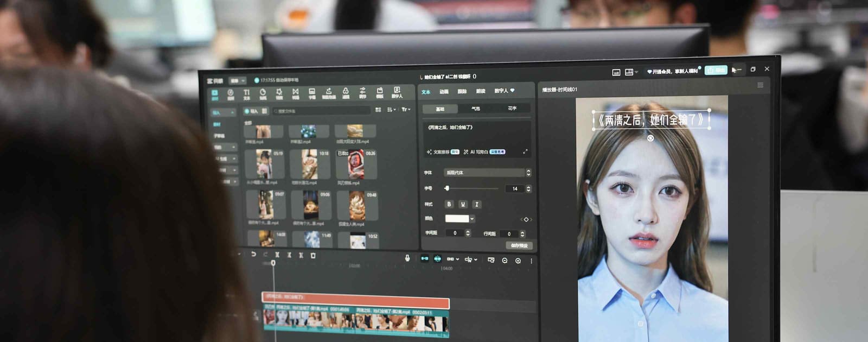
Task: Click the media search input field
Action: [322, 111]
